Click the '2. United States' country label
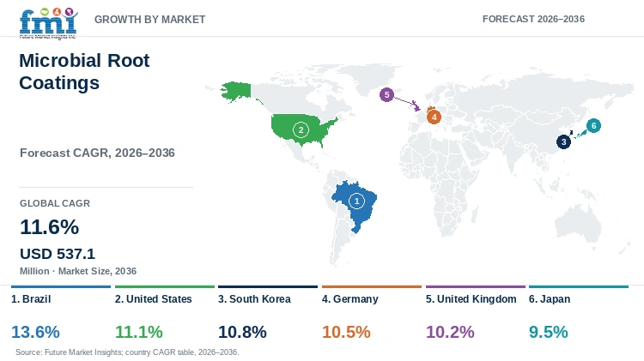The width and height of the screenshot is (644, 361). point(153,299)
